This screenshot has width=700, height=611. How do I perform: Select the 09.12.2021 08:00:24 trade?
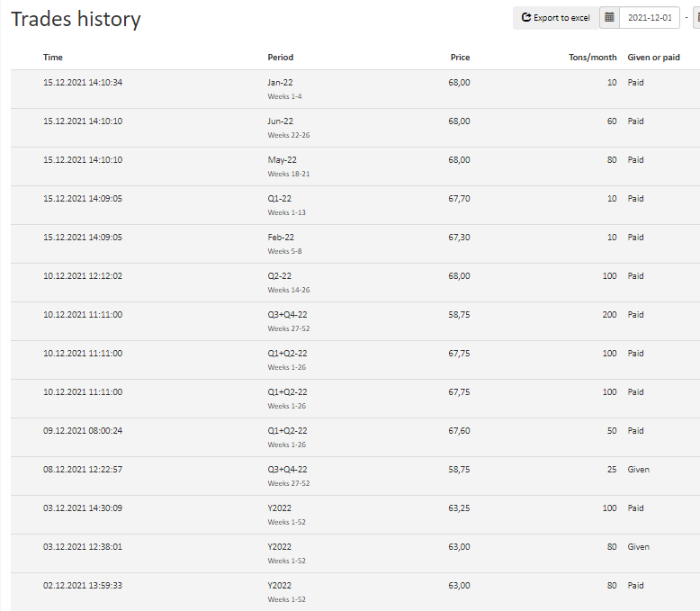pos(355,437)
